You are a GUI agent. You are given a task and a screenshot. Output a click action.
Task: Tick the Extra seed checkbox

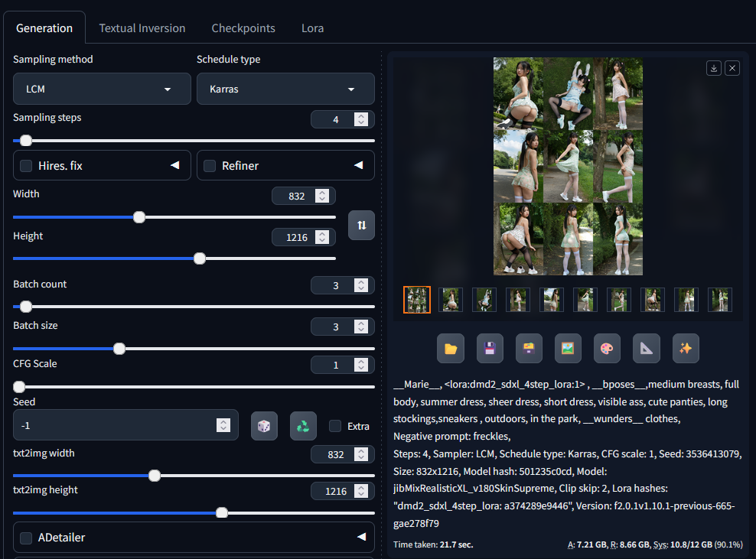coord(335,426)
